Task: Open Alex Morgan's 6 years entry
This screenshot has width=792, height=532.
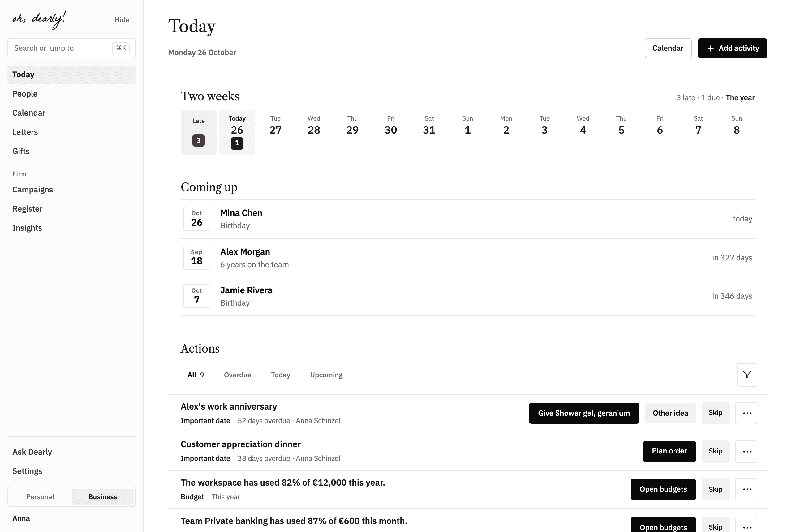Action: (x=467, y=258)
